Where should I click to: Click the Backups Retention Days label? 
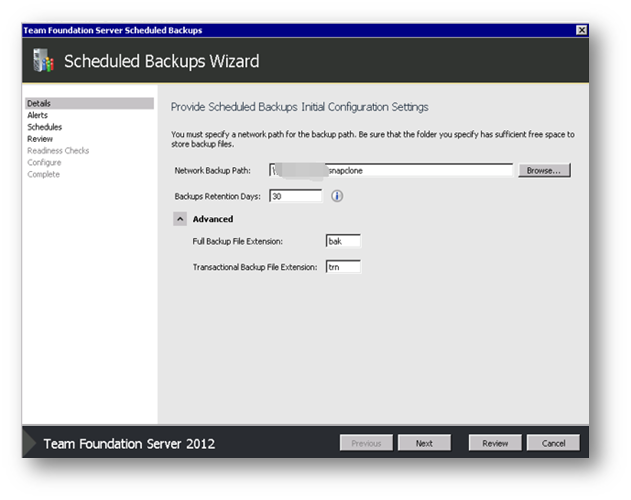click(217, 196)
